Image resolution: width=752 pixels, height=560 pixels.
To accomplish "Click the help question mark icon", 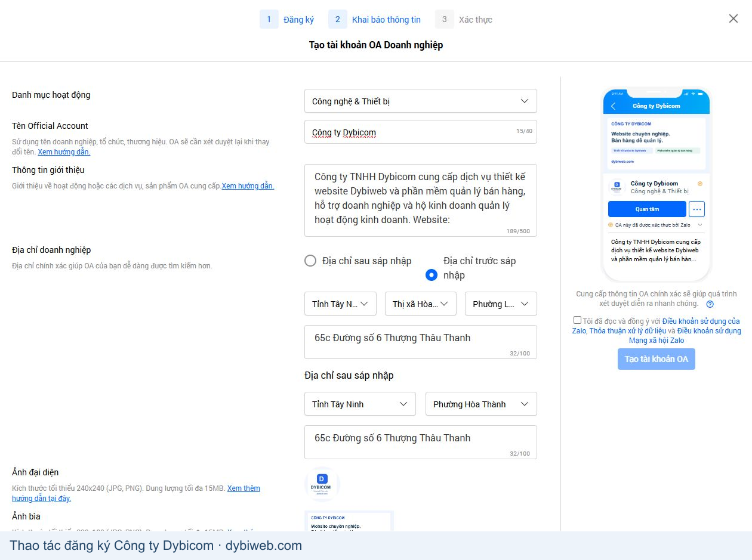I will point(710,304).
